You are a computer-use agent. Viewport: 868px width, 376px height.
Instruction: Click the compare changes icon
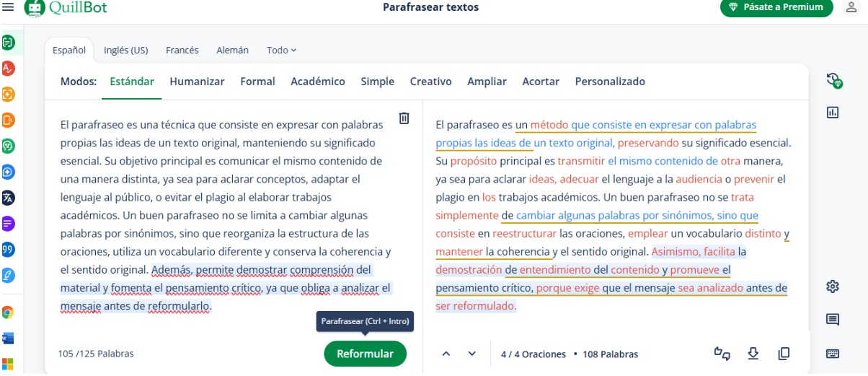tap(722, 353)
